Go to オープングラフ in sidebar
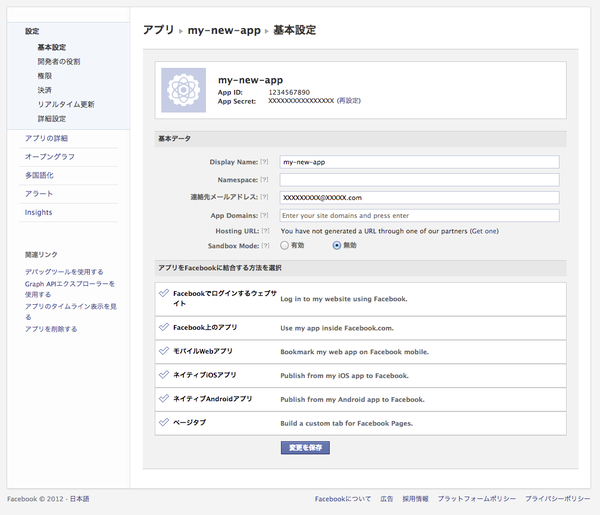 click(50, 156)
